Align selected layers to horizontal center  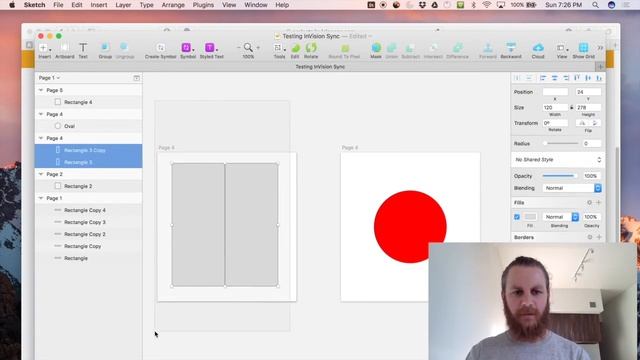click(554, 78)
